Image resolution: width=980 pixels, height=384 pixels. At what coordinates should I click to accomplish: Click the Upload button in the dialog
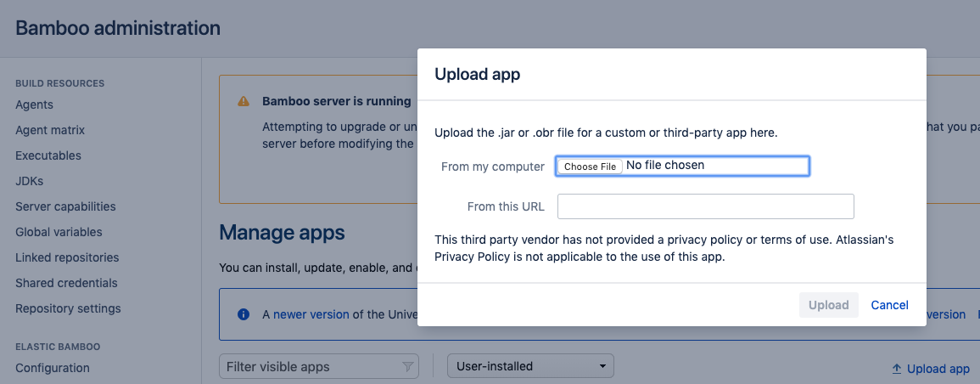click(828, 305)
